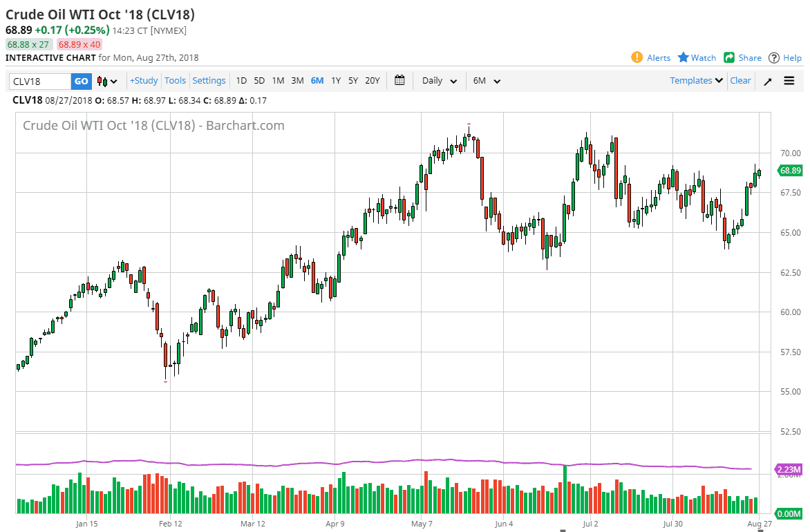
Task: Open the Daily frequency dropdown
Action: 438,80
